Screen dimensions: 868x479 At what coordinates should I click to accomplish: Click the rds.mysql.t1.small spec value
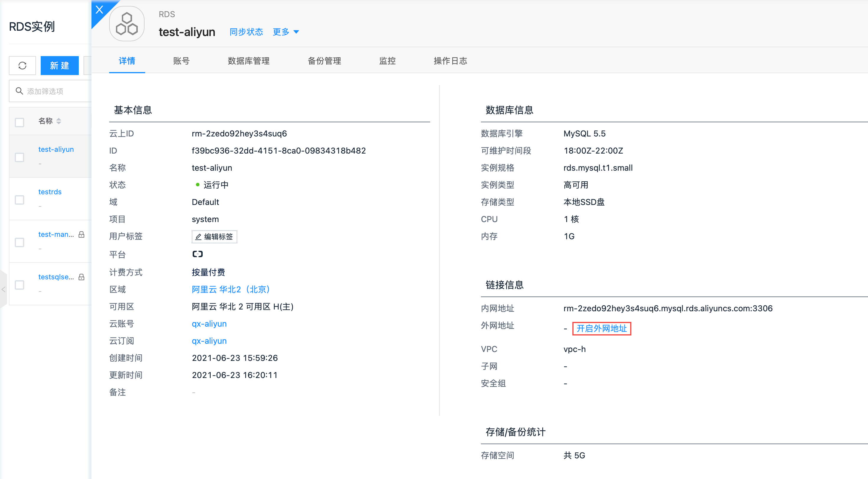tap(598, 168)
